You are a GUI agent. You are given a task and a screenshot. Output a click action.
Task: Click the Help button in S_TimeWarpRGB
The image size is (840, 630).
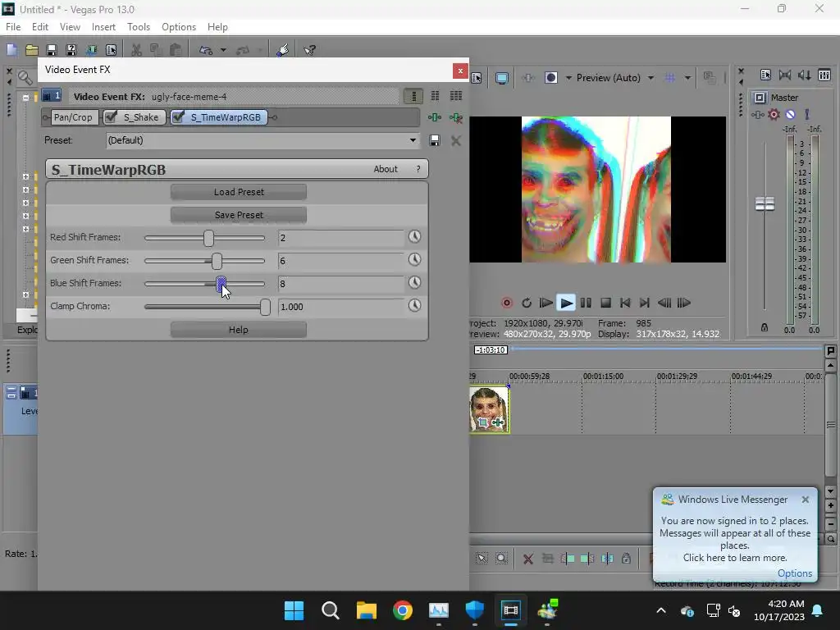point(239,330)
